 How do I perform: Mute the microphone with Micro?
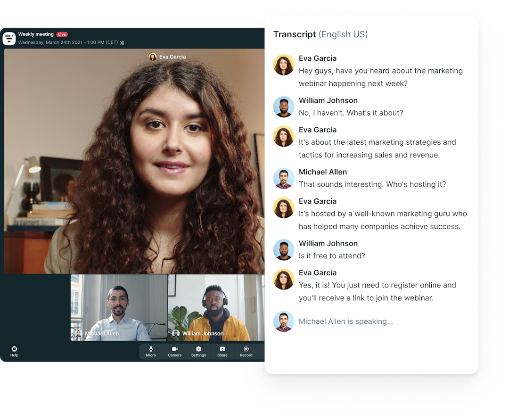click(151, 351)
